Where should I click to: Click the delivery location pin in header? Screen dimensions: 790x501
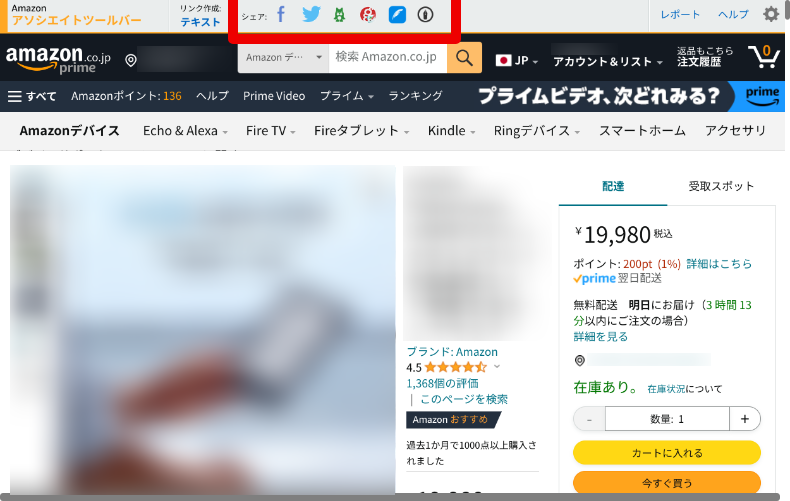pos(130,60)
